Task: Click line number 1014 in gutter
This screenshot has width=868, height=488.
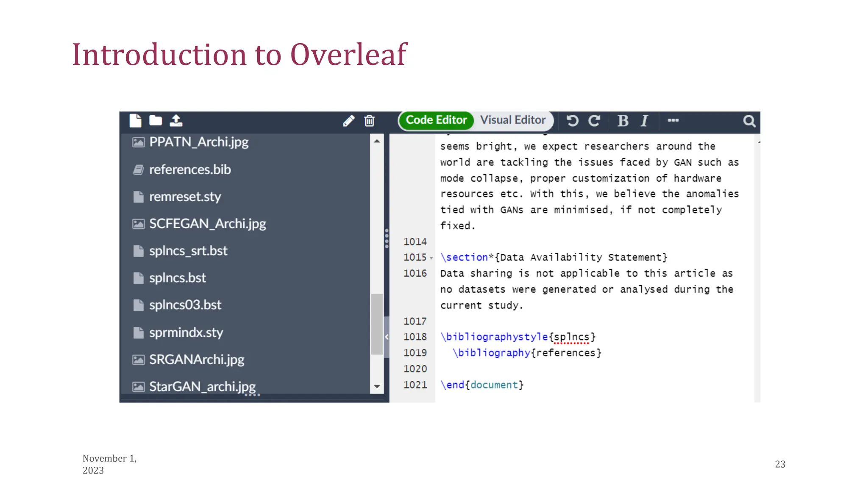Action: click(x=415, y=242)
